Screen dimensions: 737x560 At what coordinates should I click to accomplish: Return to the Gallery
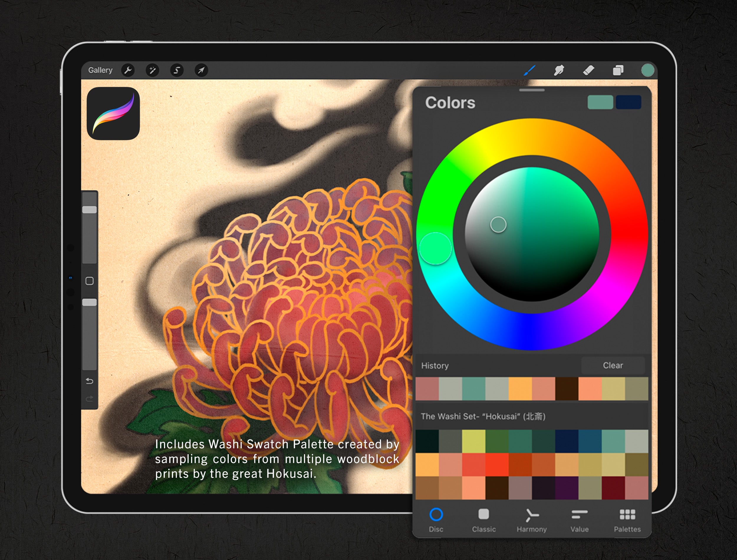tap(100, 70)
